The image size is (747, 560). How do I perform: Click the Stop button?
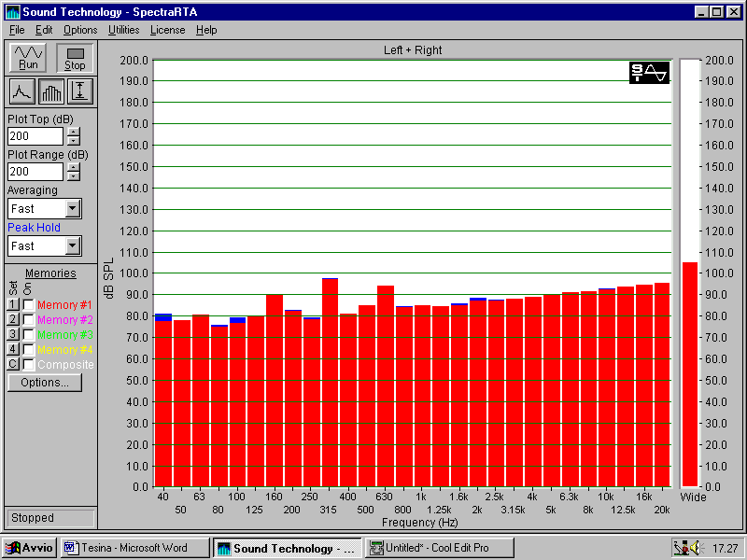tap(75, 58)
